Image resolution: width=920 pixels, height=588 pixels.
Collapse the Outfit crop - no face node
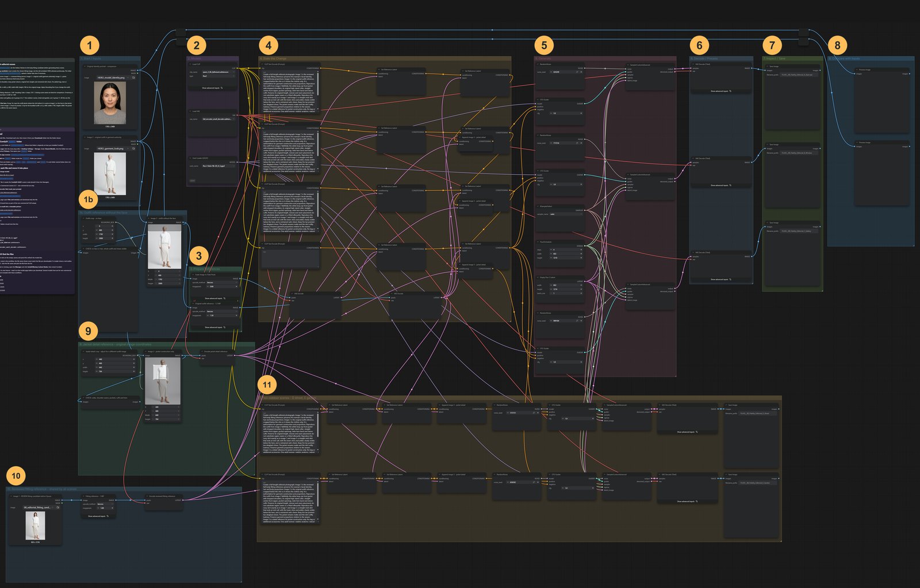coord(83,218)
